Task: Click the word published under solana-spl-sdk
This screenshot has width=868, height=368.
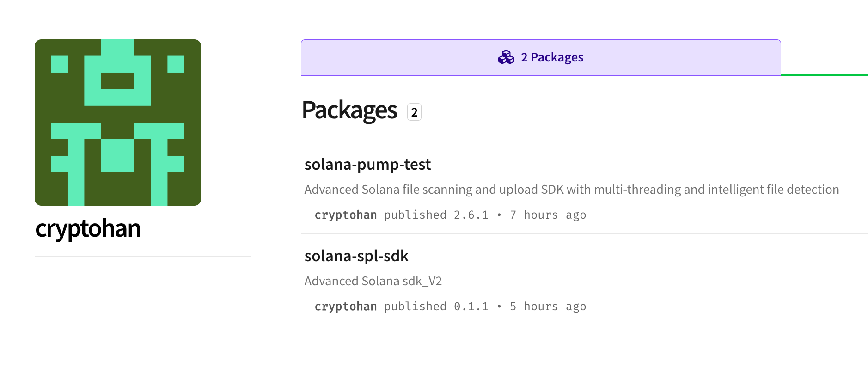Action: click(415, 307)
